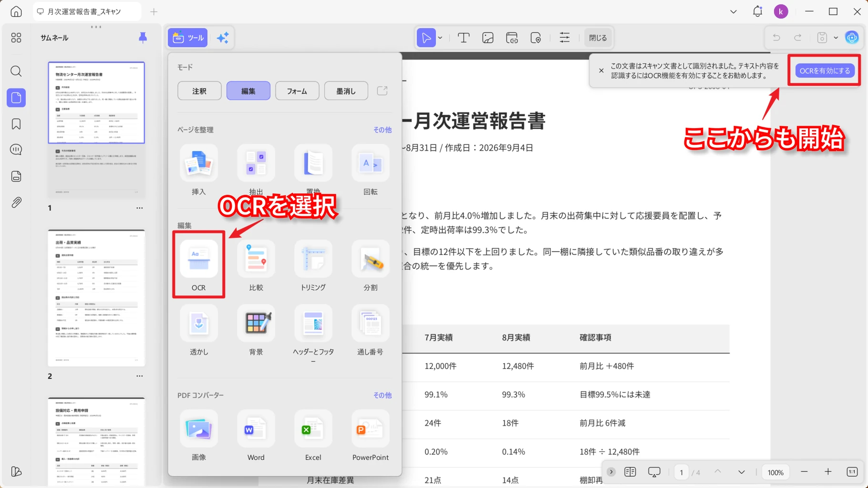Select the page 2 thumbnail

[x=96, y=298]
